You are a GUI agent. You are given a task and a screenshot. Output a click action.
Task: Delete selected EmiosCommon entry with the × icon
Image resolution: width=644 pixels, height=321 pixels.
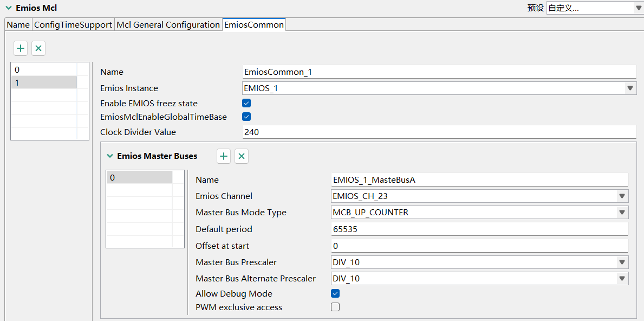click(38, 48)
